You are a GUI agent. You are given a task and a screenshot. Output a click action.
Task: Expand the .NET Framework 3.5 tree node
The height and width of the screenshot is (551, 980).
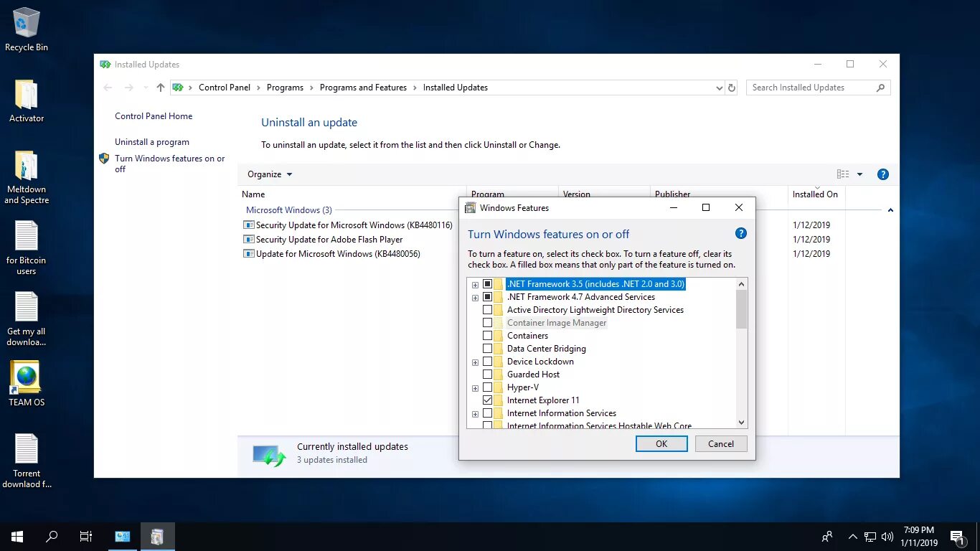click(475, 285)
